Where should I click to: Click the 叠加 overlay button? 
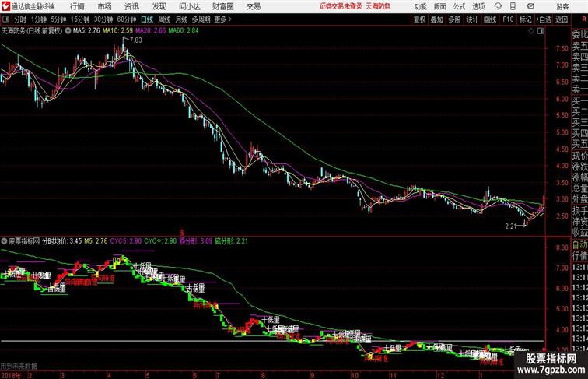point(437,19)
